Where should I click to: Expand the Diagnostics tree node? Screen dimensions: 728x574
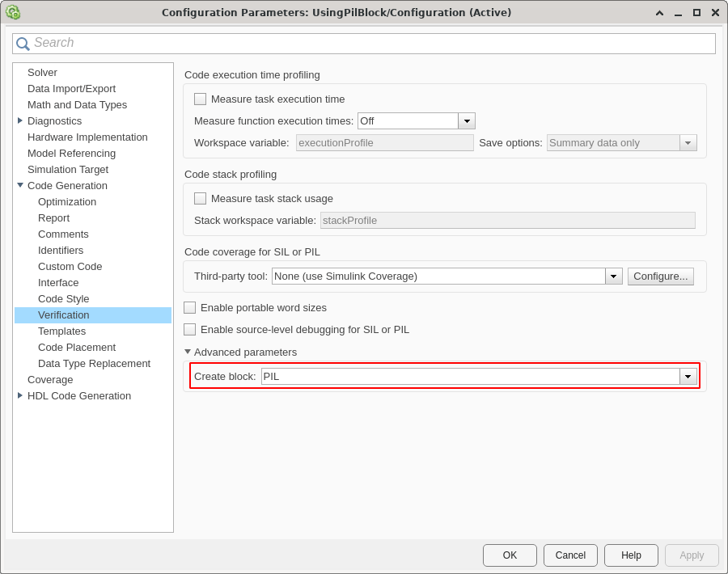click(19, 120)
